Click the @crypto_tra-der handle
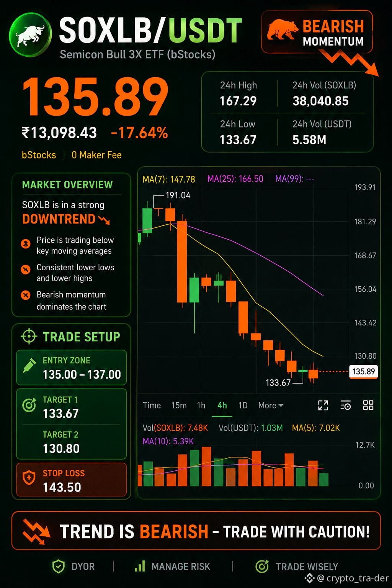Screen dimensions: 392x588 pyautogui.click(x=353, y=578)
